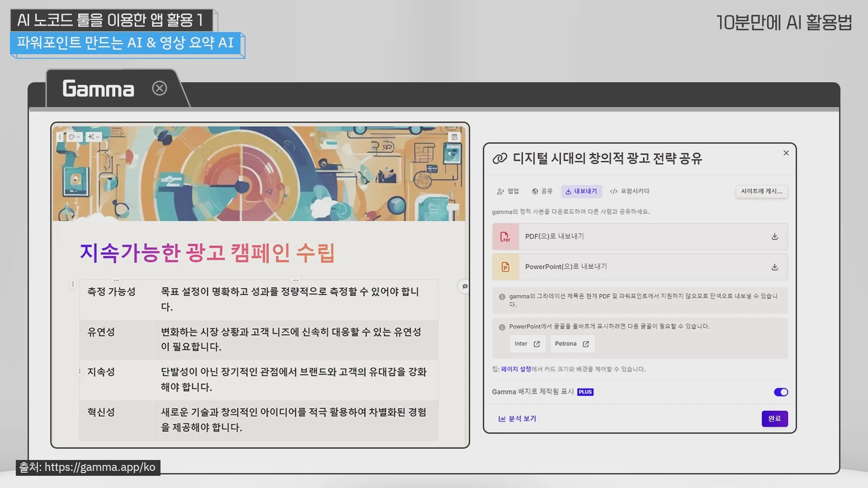Click PowerPoint(으)로 내보내기 text
868x488 pixels.
point(566,267)
